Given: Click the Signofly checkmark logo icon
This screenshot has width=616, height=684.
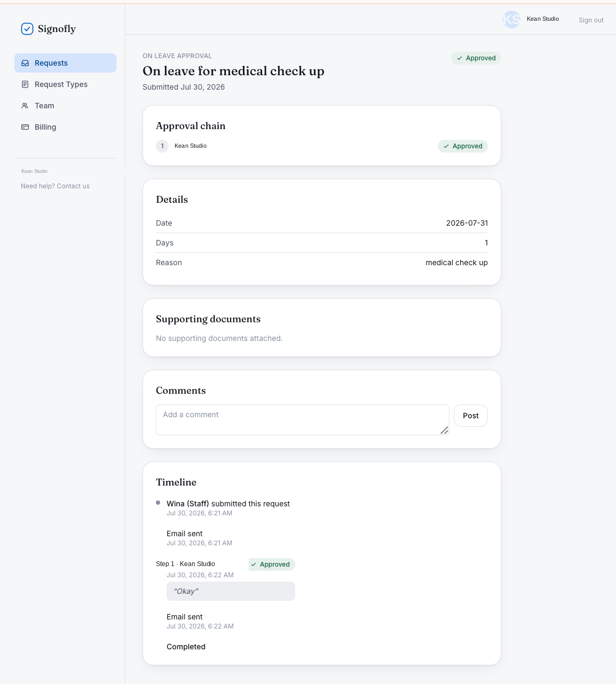Looking at the screenshot, I should [27, 29].
